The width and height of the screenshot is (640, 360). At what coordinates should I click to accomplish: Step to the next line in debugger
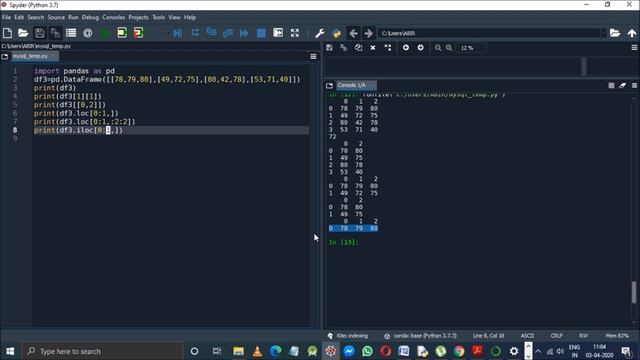pos(195,33)
